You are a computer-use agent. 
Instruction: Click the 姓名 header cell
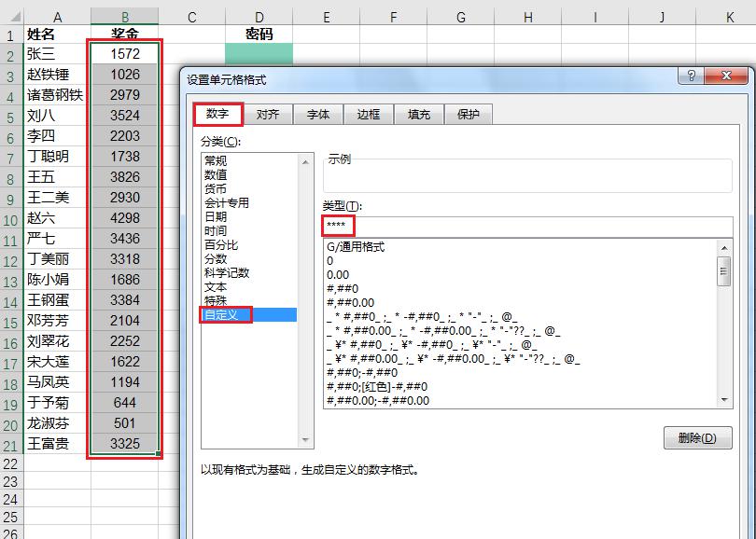click(x=57, y=35)
